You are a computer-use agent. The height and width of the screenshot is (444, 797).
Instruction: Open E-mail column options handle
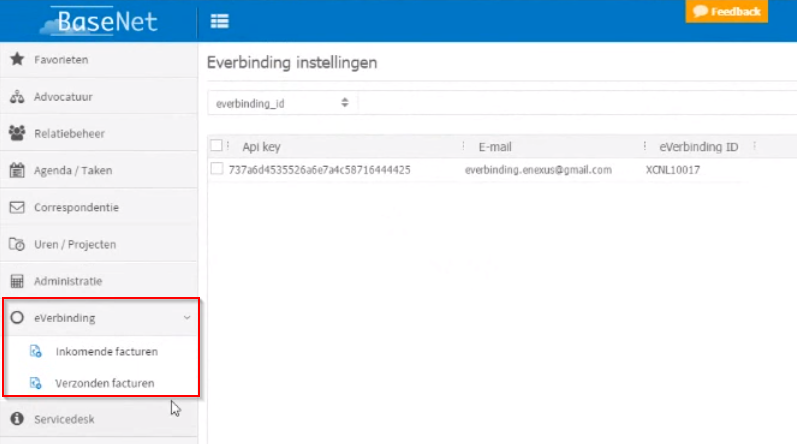(x=645, y=146)
